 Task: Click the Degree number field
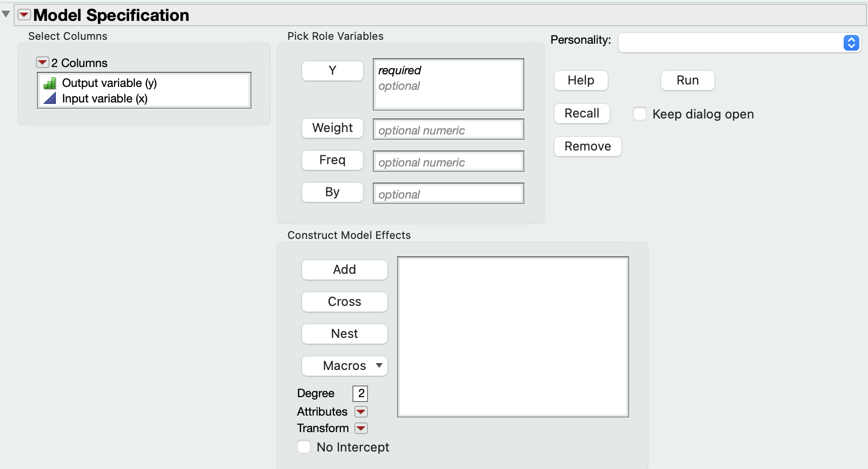click(360, 393)
